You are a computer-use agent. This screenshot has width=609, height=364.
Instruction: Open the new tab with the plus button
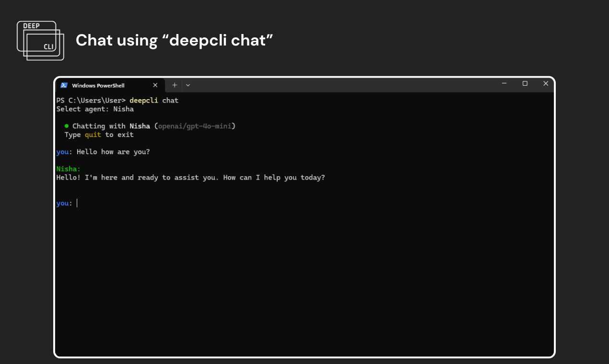pyautogui.click(x=175, y=85)
